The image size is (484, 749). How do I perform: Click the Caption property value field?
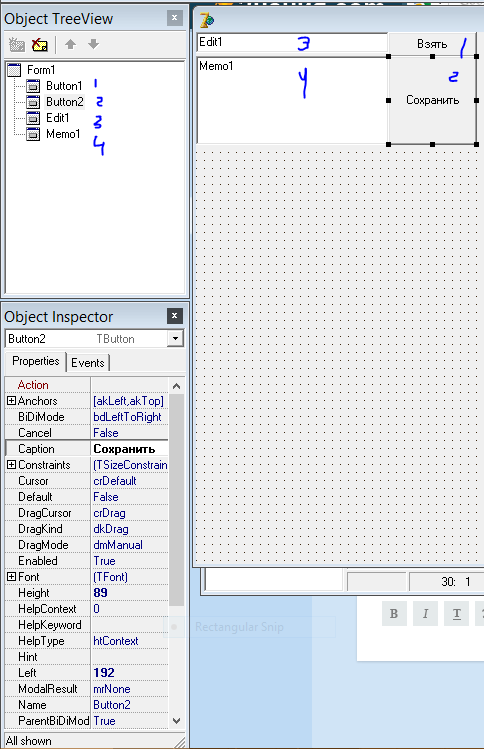129,449
